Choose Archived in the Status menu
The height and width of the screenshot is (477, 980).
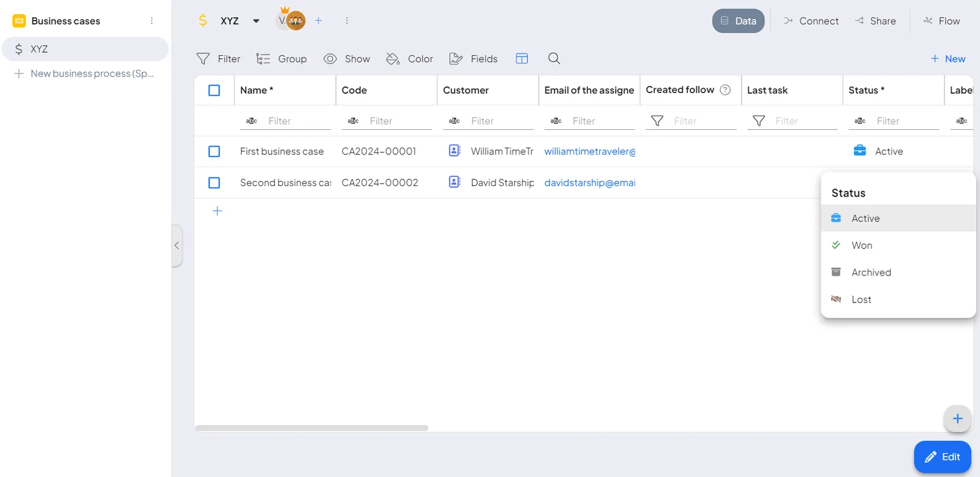[x=898, y=272]
